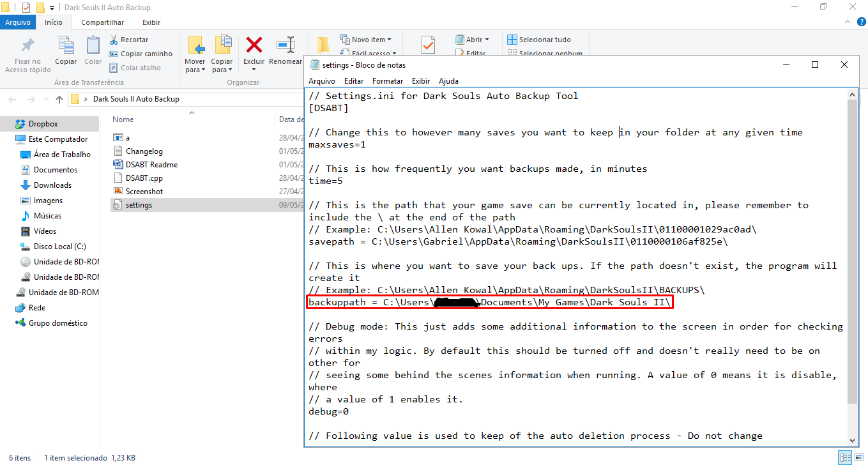The height and width of the screenshot is (465, 868).
Task: Click the Mover para folder icon
Action: point(195,45)
